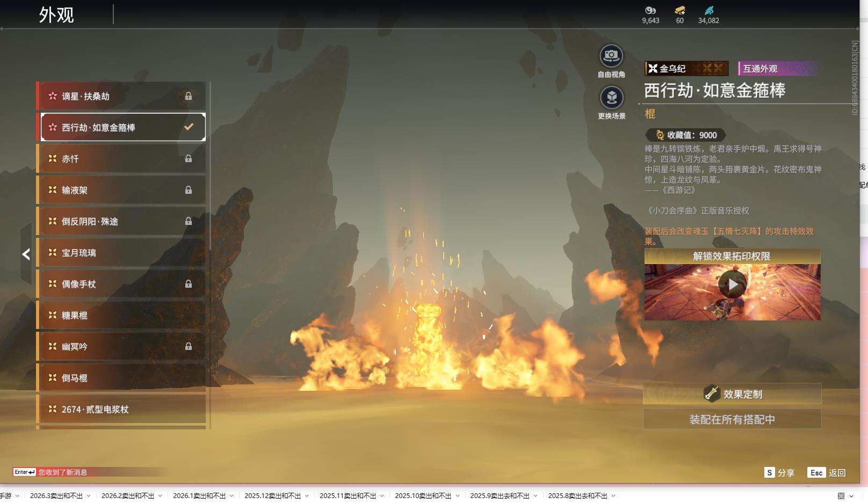Viewport: 868px width, 504px height.
Task: Click the silver coin currency icon showing 9,643
Action: pyautogui.click(x=650, y=10)
